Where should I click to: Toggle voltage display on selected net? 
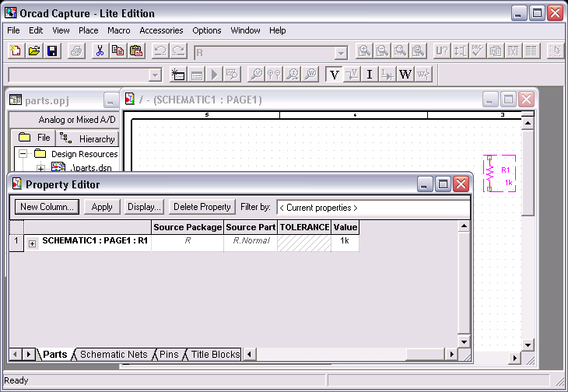[352, 75]
